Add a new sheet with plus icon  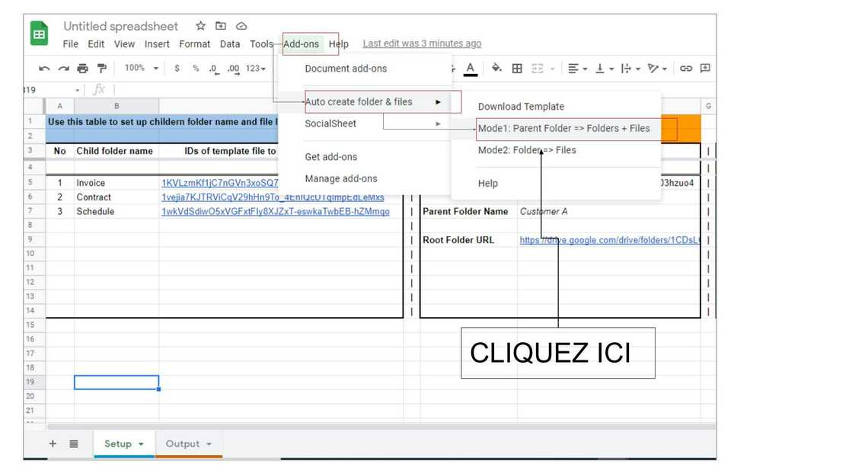[53, 444]
